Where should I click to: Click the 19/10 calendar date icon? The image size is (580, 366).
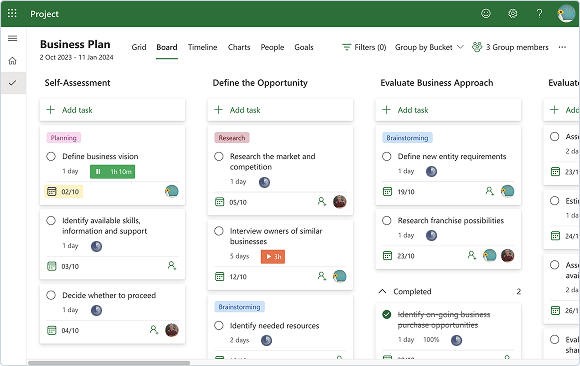387,192
